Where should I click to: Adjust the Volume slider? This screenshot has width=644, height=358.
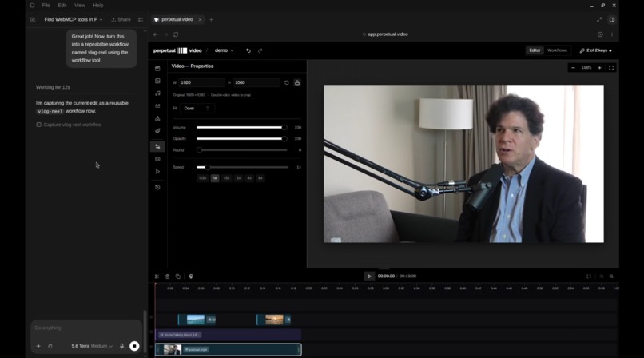(241, 128)
